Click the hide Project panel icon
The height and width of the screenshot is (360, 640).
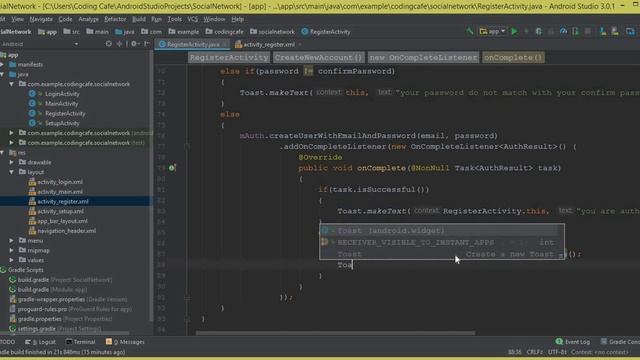pos(147,44)
